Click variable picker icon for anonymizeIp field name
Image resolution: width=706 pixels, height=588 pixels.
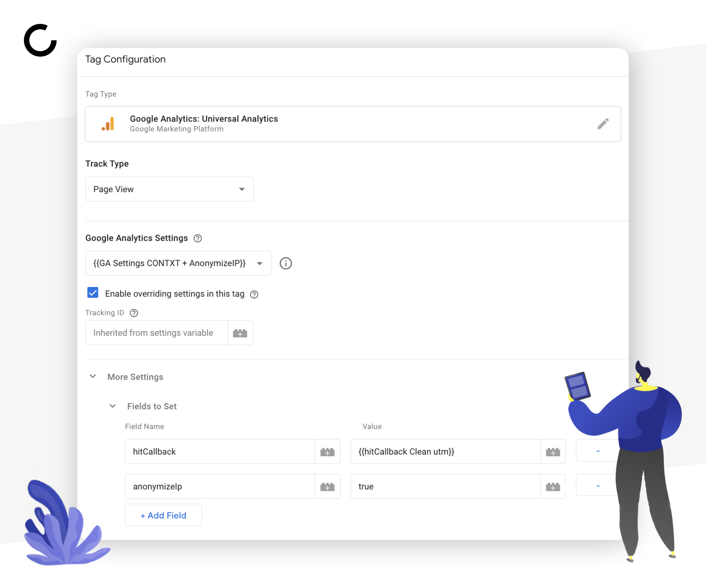[327, 487]
